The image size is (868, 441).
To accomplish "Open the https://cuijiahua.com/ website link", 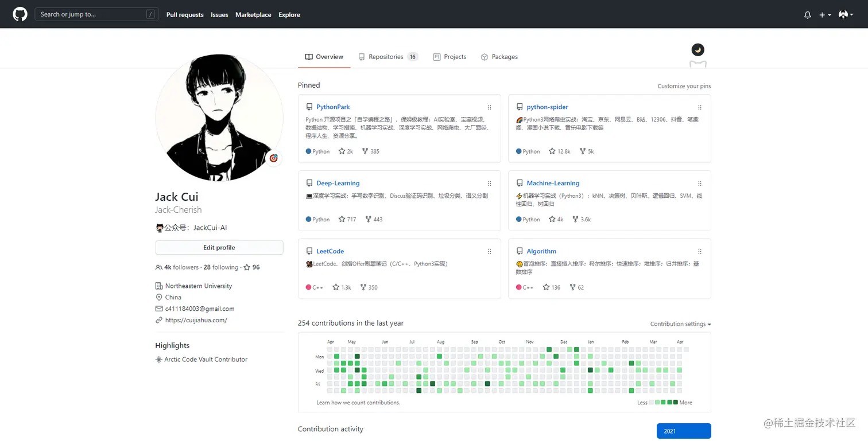I will pyautogui.click(x=196, y=320).
